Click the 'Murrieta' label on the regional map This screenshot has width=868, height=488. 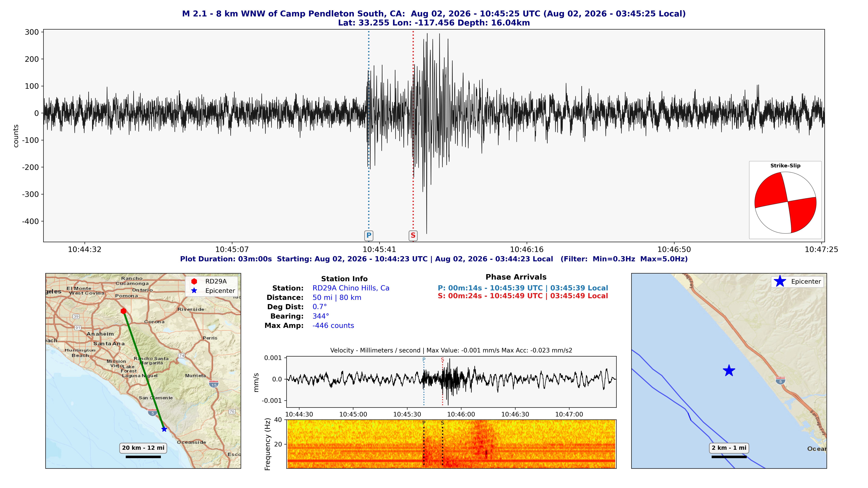[x=195, y=375]
